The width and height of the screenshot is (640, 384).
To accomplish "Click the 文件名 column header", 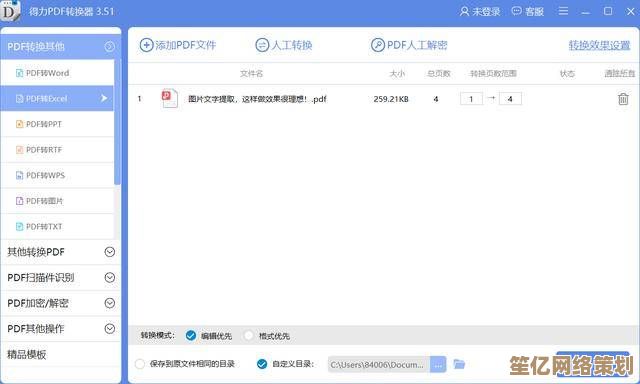I will (251, 73).
